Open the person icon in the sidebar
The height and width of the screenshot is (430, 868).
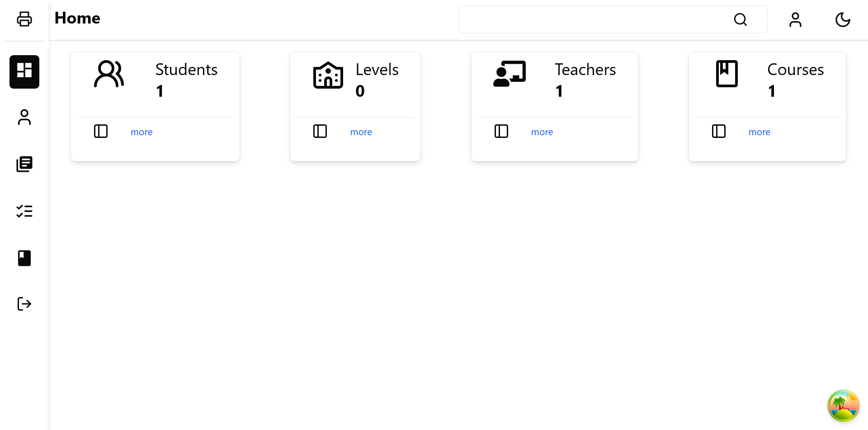click(24, 118)
